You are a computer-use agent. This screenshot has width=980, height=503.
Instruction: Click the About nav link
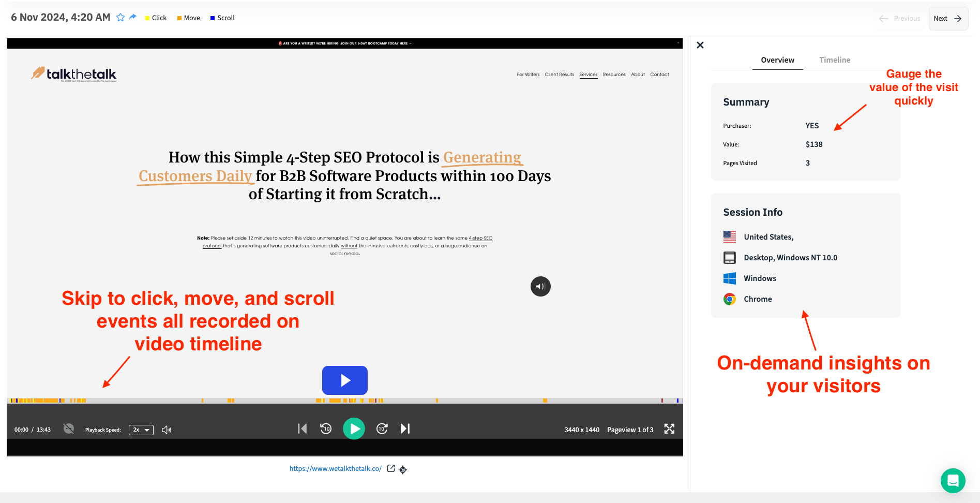(x=638, y=75)
